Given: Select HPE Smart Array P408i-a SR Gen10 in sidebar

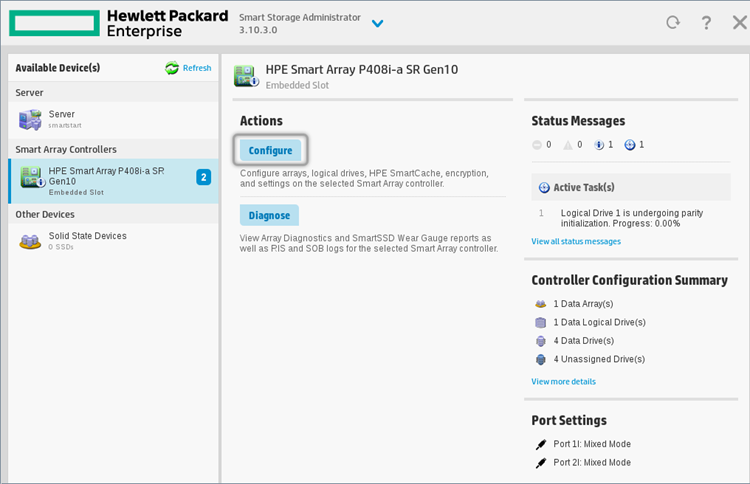Looking at the screenshot, I should pyautogui.click(x=113, y=181).
